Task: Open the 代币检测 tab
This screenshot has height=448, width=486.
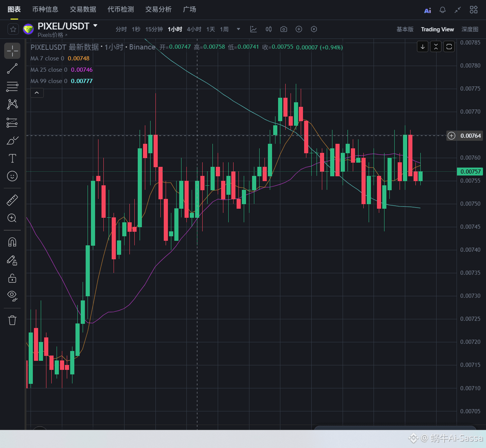Action: point(120,9)
